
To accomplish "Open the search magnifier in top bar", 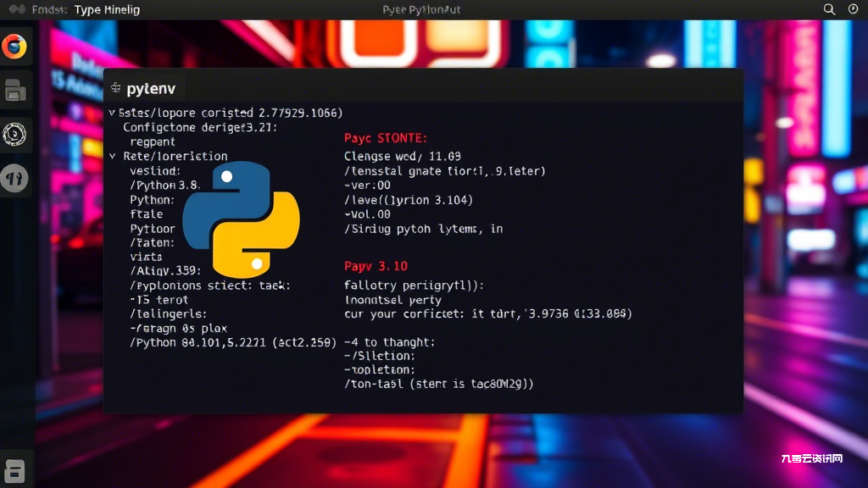I will (x=829, y=9).
